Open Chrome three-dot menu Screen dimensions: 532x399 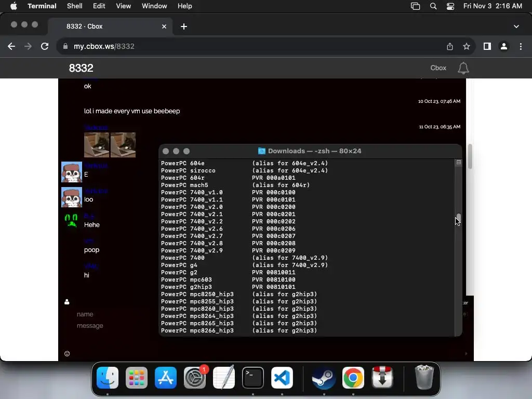point(521,46)
